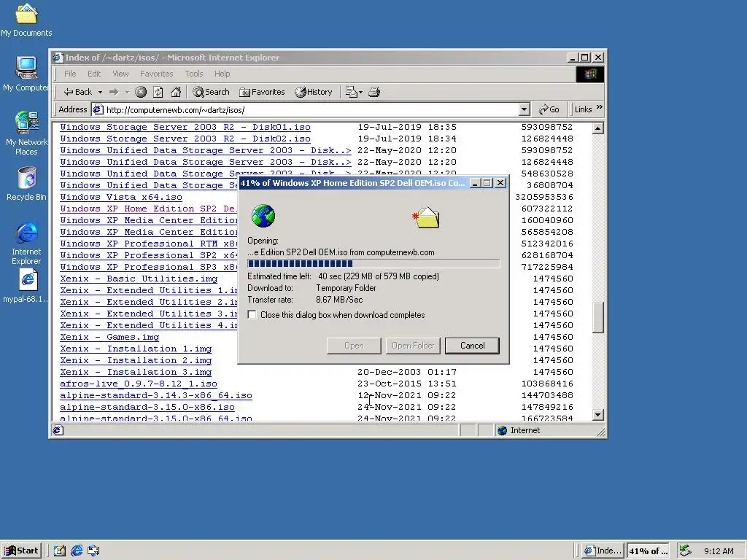
Task: Stop page loading with the Stop icon
Action: tap(141, 92)
